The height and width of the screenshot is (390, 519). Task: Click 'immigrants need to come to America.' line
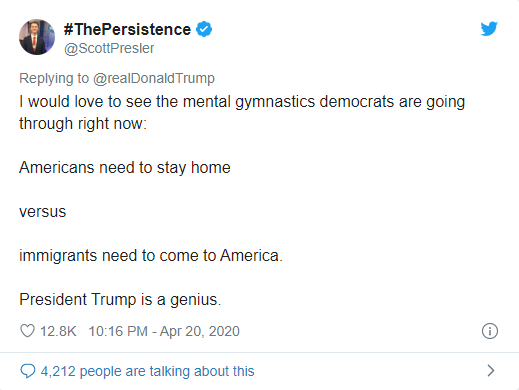click(x=151, y=256)
